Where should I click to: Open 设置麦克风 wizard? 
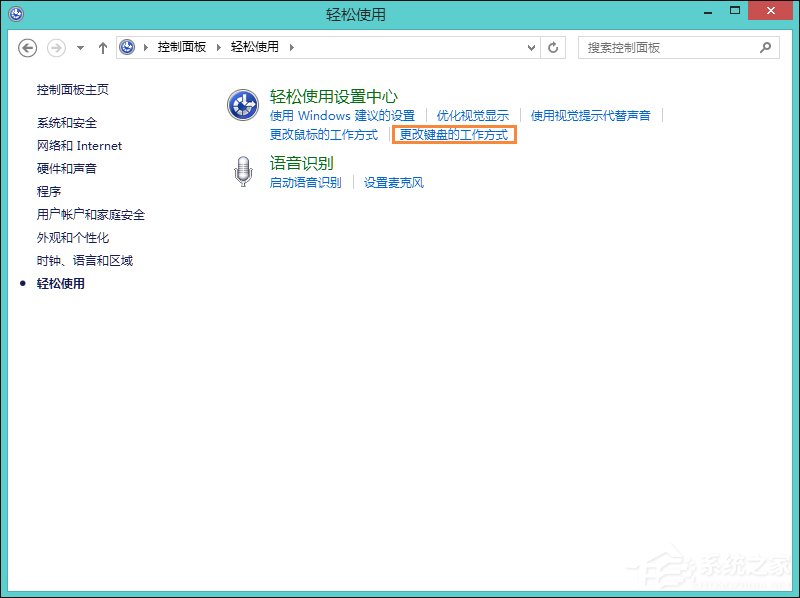tap(394, 182)
